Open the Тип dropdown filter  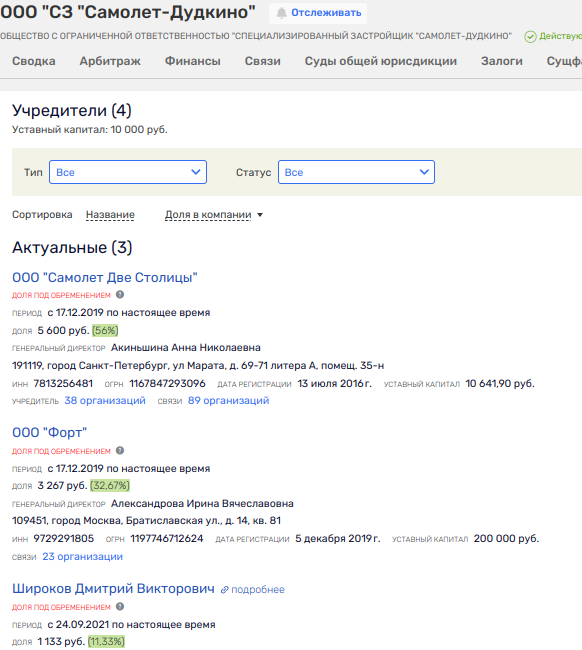[x=128, y=172]
